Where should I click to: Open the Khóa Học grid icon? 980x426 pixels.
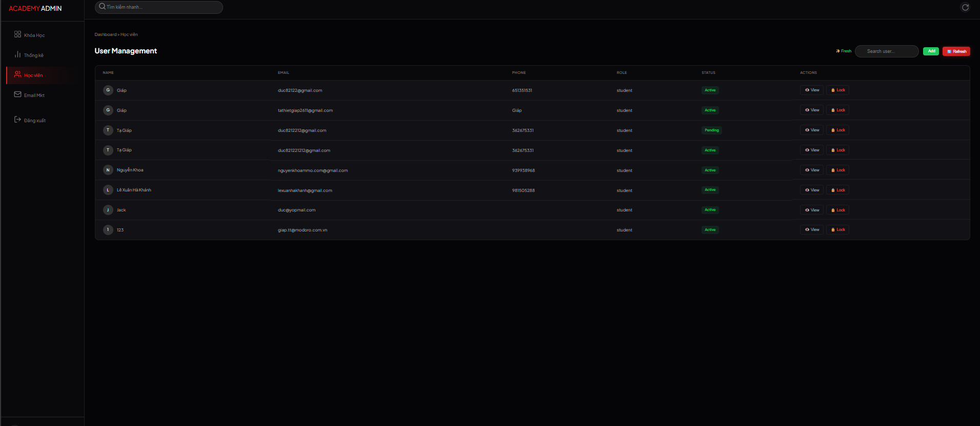pos(17,34)
